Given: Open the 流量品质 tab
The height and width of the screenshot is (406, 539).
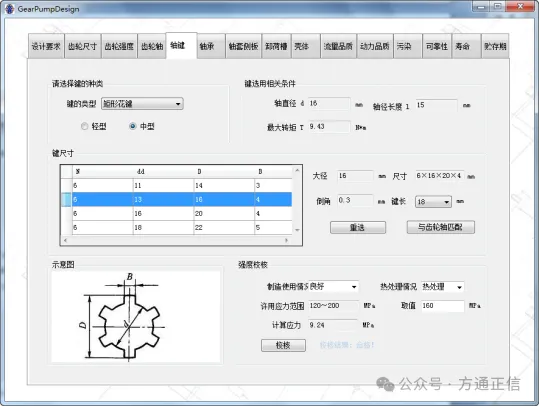Looking at the screenshot, I should click(338, 46).
